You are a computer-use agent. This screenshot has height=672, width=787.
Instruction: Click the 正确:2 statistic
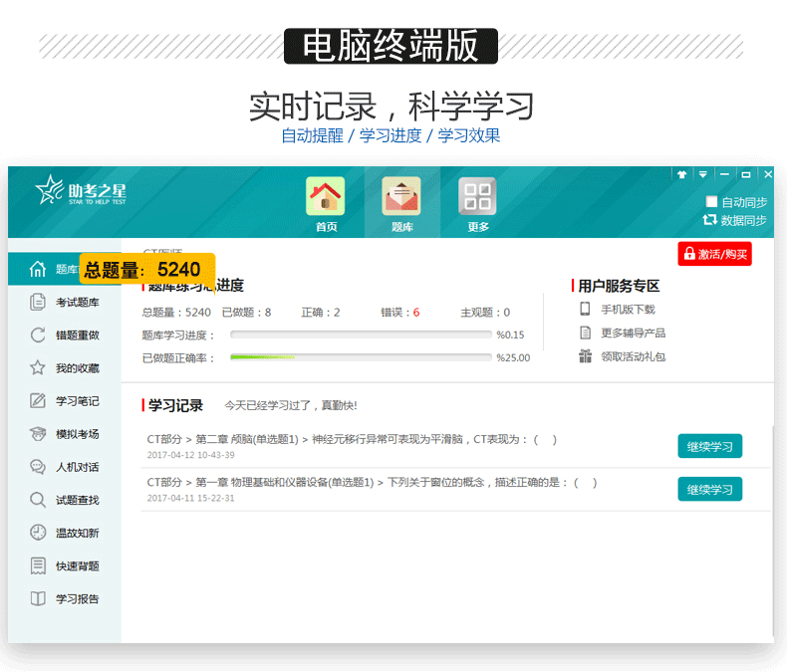click(x=320, y=313)
